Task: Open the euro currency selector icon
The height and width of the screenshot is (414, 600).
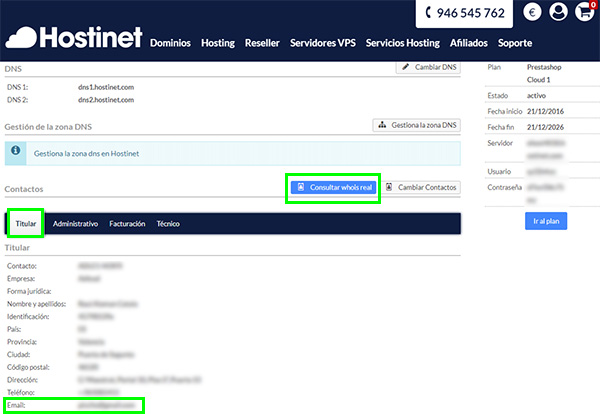Action: pos(532,12)
